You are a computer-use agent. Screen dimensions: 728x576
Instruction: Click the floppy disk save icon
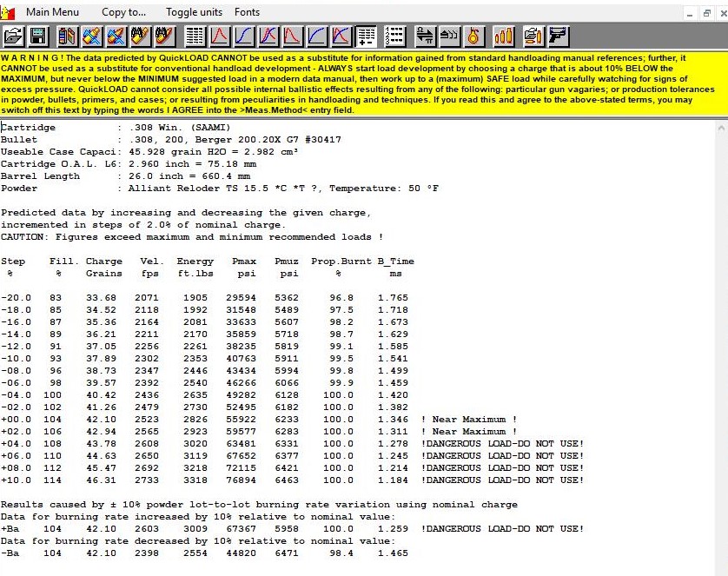point(38,36)
